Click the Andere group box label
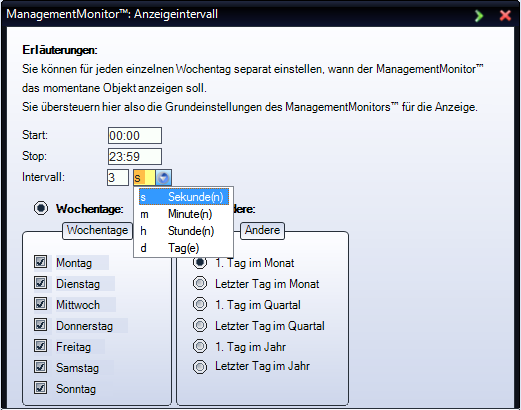The width and height of the screenshot is (521, 410). [x=262, y=230]
